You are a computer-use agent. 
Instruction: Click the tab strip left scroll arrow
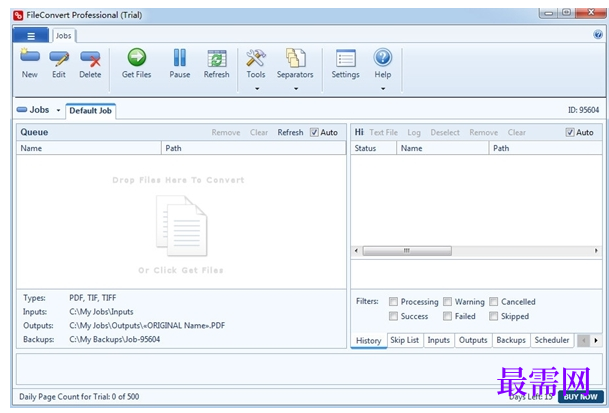(x=583, y=341)
